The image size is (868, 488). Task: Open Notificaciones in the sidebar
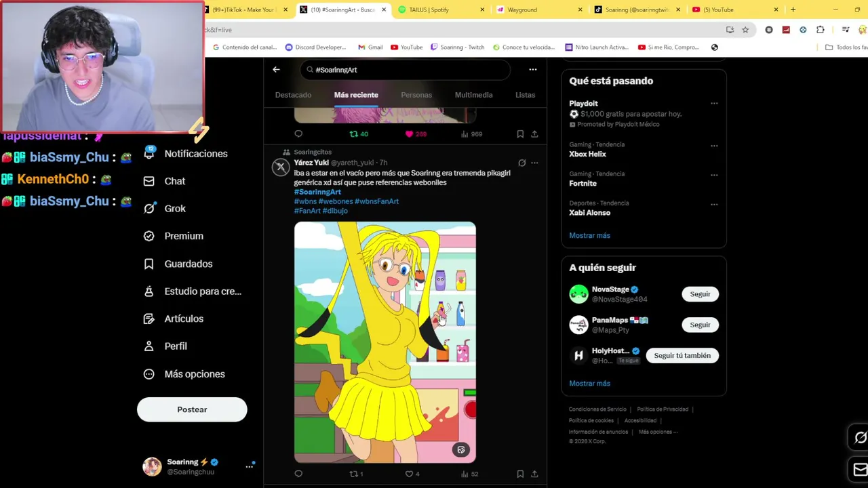point(186,154)
